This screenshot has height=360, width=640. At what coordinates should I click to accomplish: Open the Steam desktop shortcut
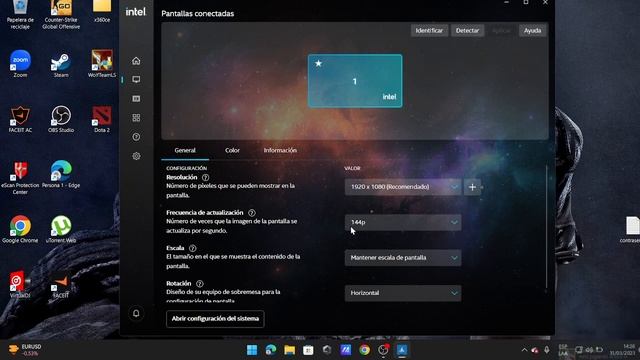(x=61, y=64)
